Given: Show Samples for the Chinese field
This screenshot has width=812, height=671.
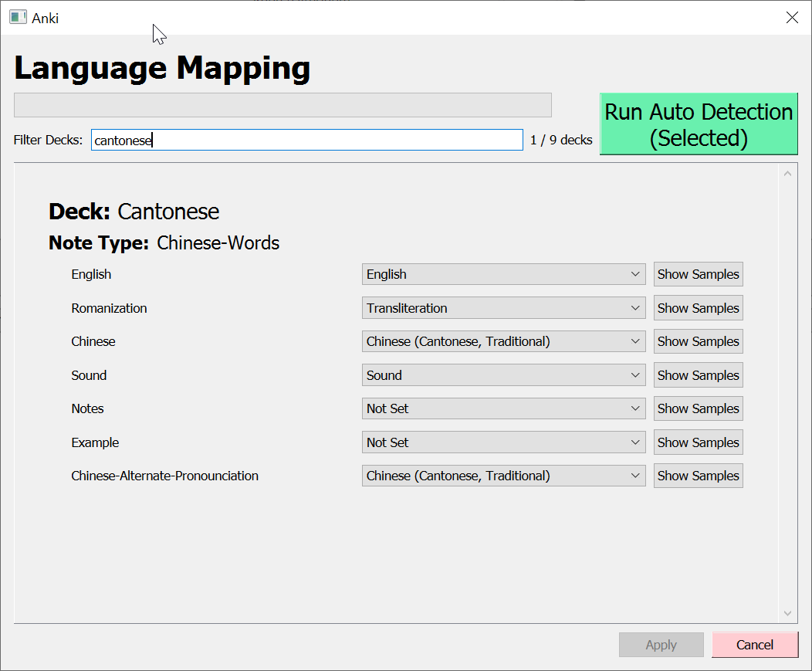Looking at the screenshot, I should pos(698,341).
